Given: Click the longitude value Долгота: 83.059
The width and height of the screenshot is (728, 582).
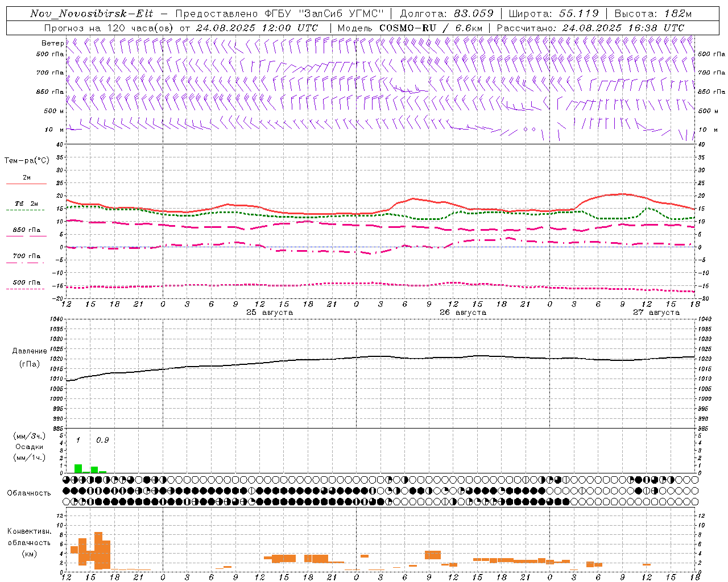Looking at the screenshot, I should [446, 14].
